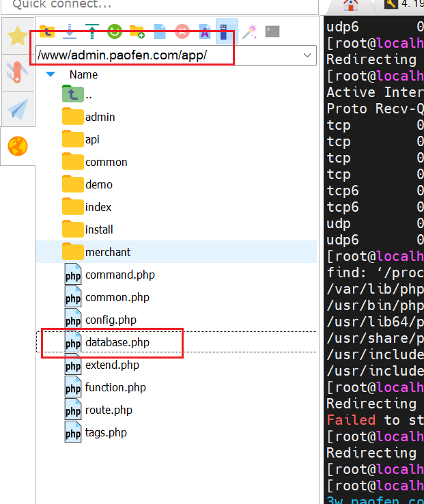Screen dimensions: 424x504
Task: Select the merchant folder
Action: coord(107,252)
